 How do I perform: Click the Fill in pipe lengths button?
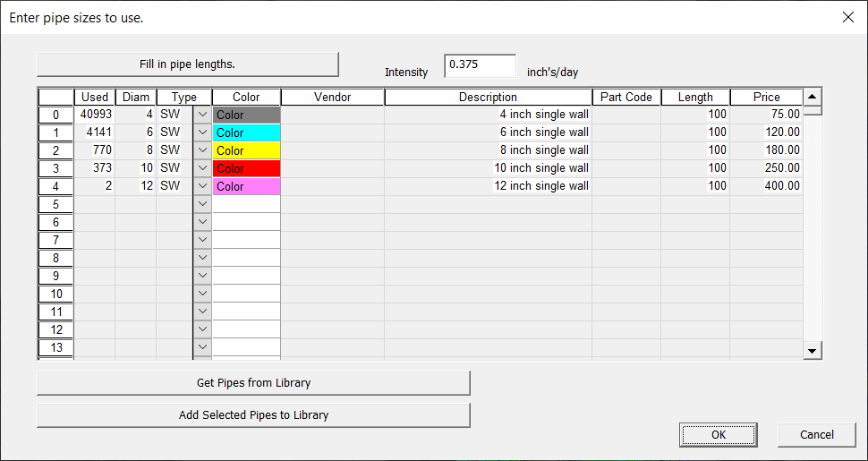click(x=188, y=64)
